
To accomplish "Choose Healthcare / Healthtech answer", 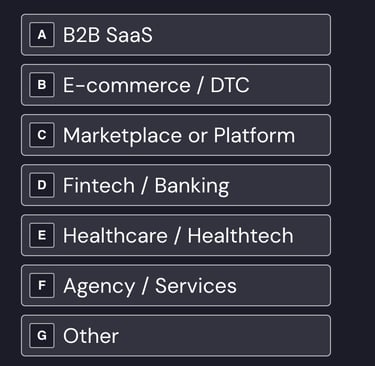I will tap(176, 235).
